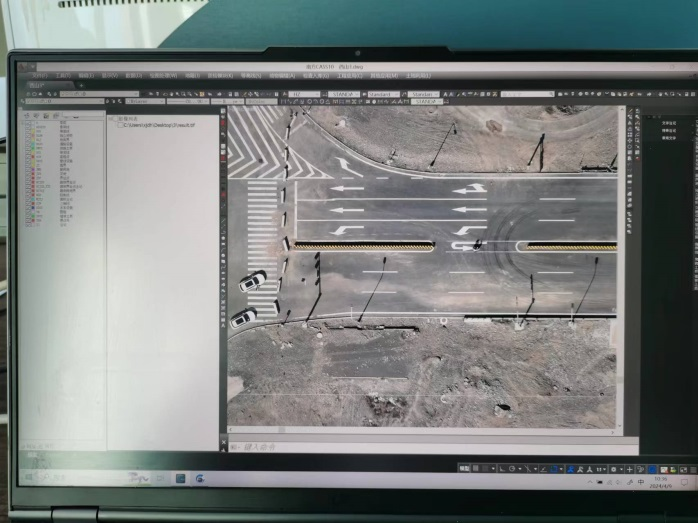Click the taskbar clock and date

661,481
